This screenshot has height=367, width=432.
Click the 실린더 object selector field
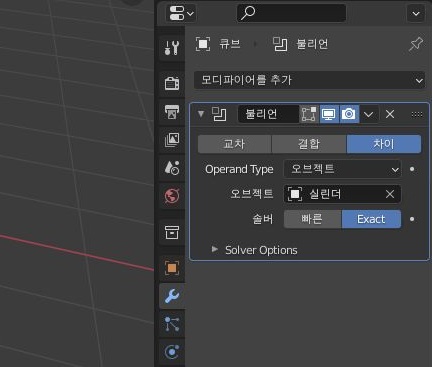[342, 194]
